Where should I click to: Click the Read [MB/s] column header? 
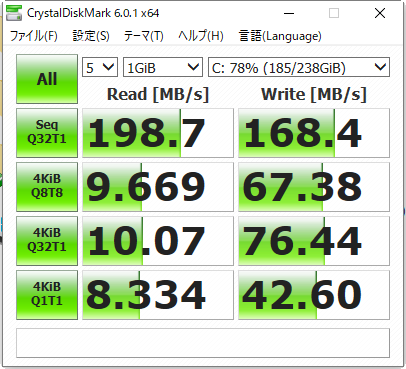[x=158, y=94]
